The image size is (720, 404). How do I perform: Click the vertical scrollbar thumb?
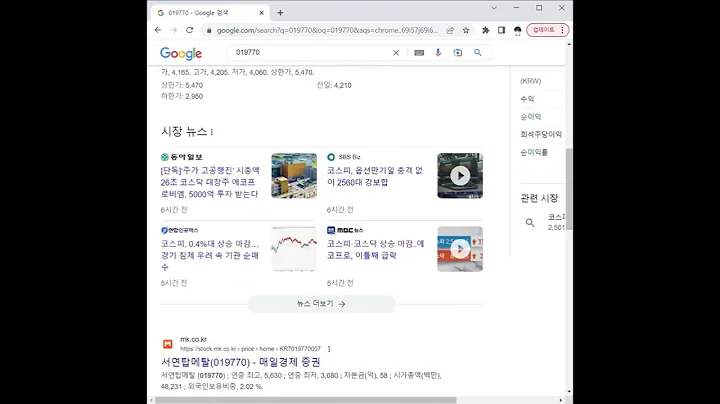coord(569,189)
